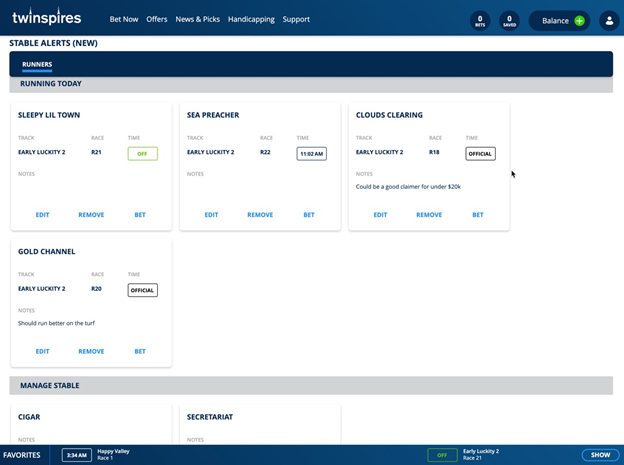Viewport: 624px width, 465px height.
Task: Open the Handicapping menu
Action: click(251, 19)
